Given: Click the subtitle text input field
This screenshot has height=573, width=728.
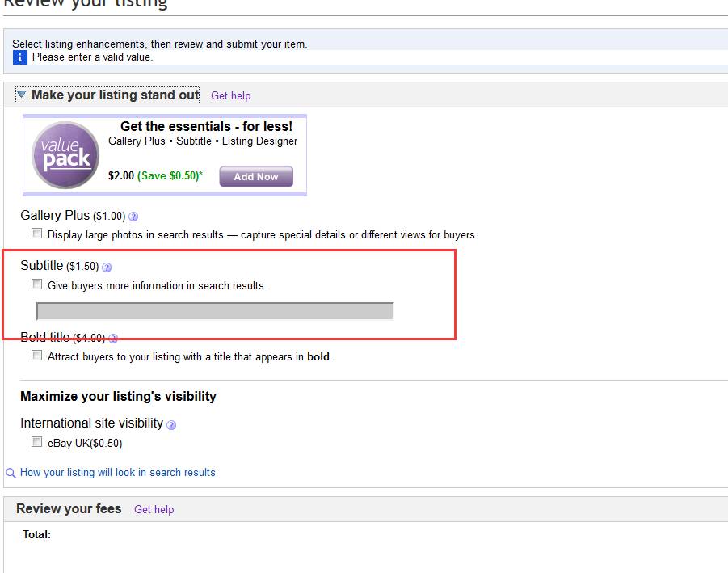Looking at the screenshot, I should click(215, 311).
